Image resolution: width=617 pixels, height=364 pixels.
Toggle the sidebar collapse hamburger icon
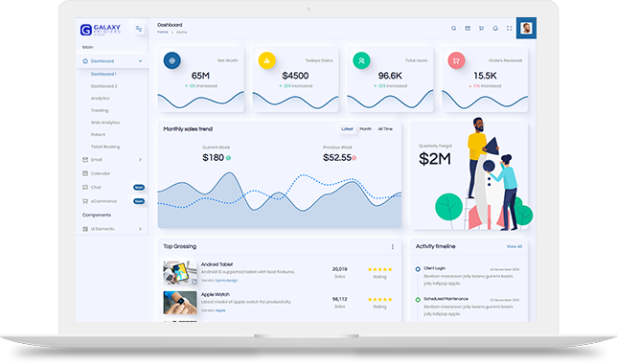point(139,29)
